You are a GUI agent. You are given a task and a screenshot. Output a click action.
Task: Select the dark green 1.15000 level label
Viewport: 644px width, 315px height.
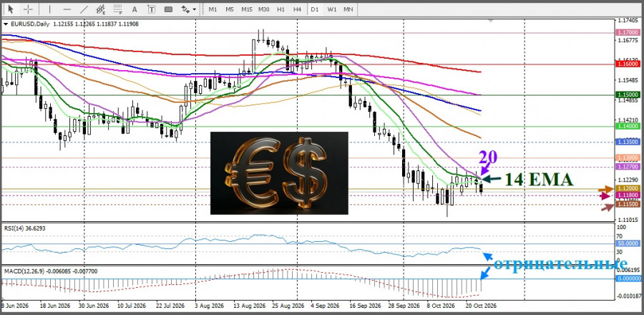627,94
